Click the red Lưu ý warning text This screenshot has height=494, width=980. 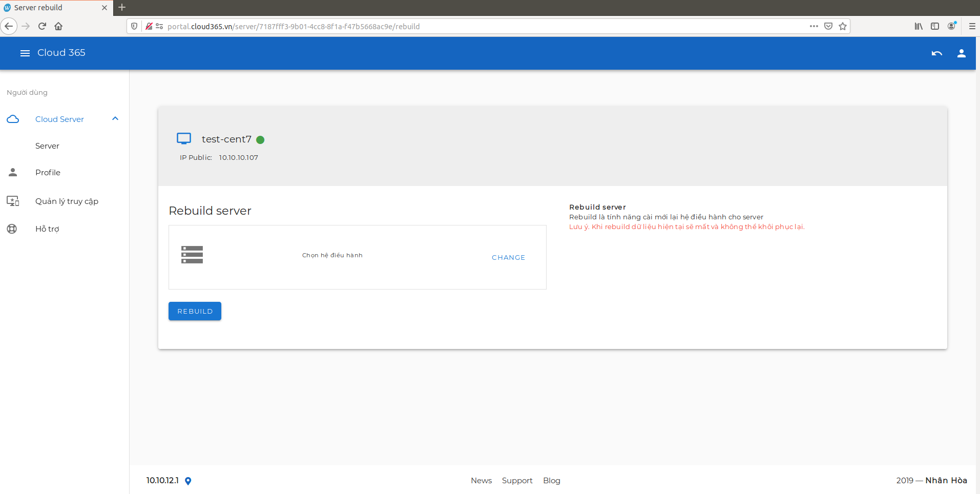coord(686,227)
